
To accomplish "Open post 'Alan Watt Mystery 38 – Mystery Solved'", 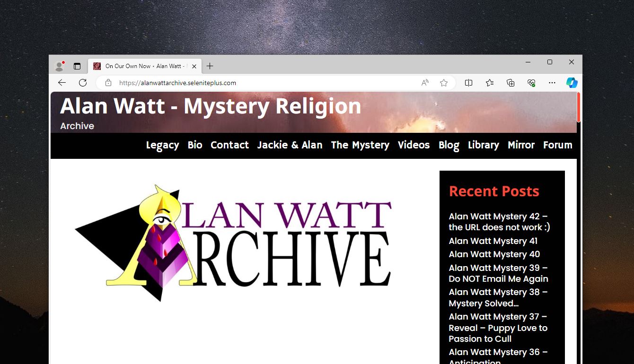I will tap(498, 298).
